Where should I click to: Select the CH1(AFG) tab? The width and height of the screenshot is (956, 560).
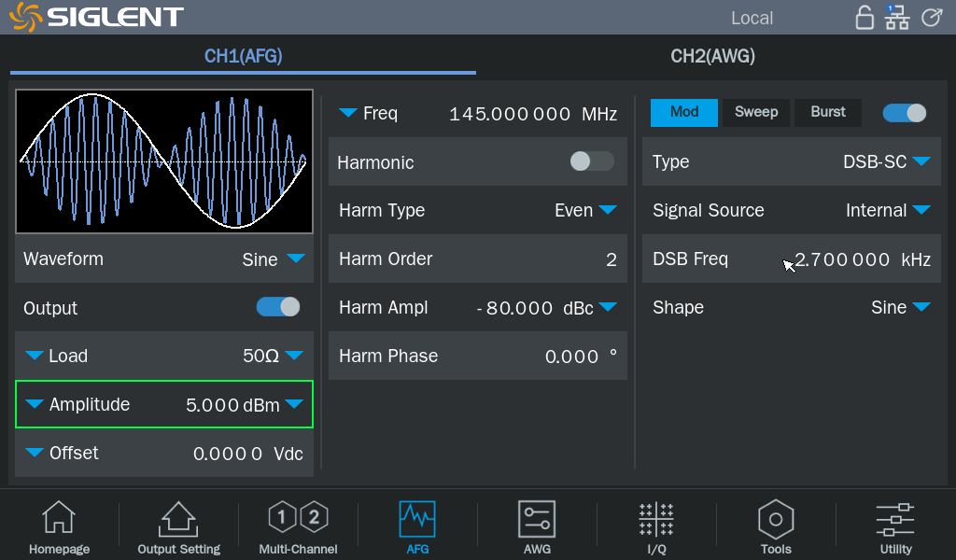243,56
